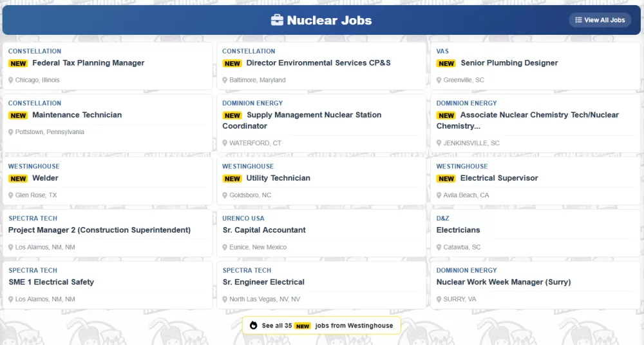Viewport: 644px width, 345px height.
Task: Open the Federal Tax Planning Manager job
Action: (x=88, y=63)
